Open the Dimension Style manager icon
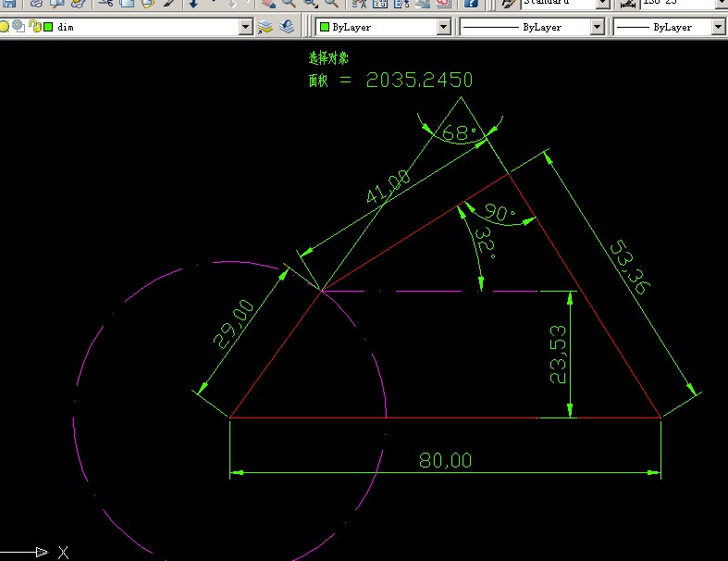Viewport: 728px width, 561px height. pyautogui.click(x=628, y=4)
